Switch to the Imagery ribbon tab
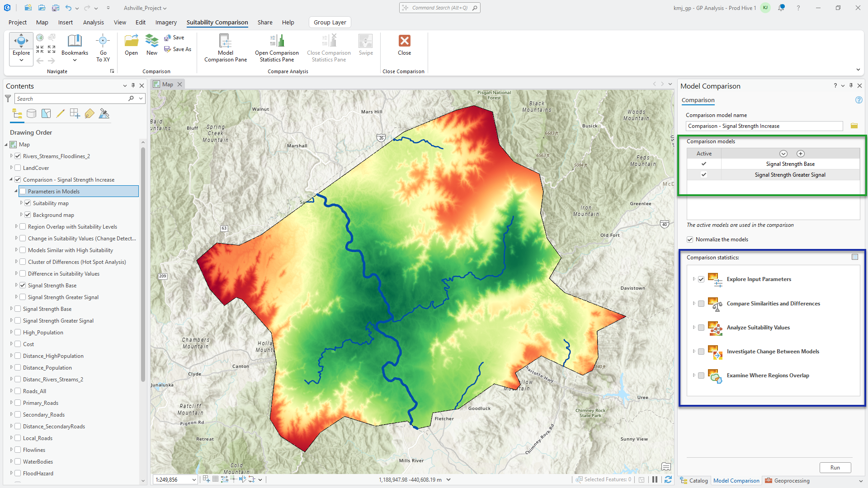 166,22
